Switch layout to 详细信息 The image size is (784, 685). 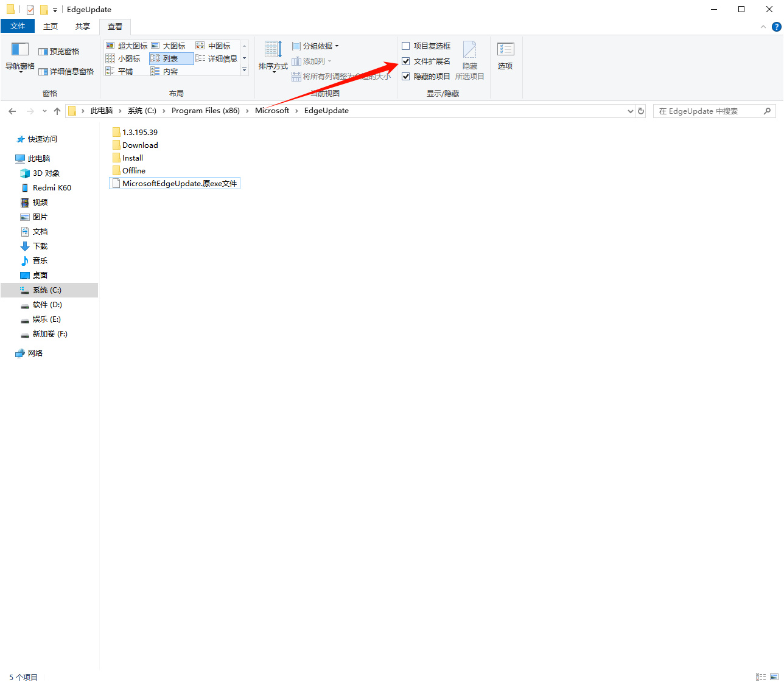coord(217,58)
